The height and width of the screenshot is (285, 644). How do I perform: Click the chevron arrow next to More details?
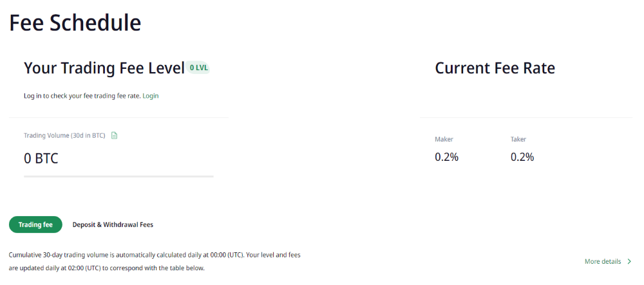click(629, 262)
